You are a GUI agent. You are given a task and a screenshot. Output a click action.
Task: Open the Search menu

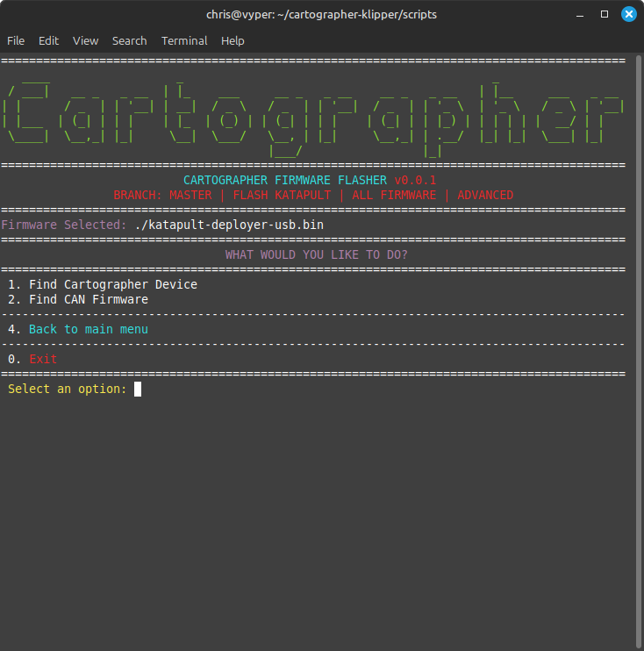point(129,40)
